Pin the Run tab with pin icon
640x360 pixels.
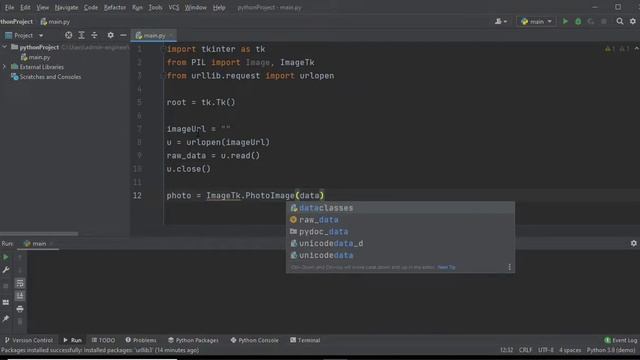click(x=6, y=318)
